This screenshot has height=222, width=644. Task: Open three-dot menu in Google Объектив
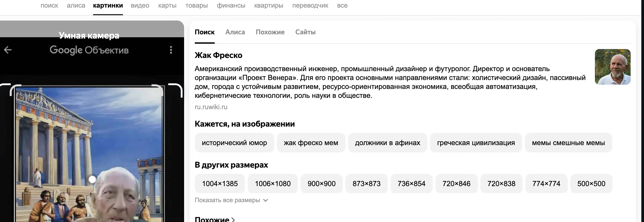point(171,50)
